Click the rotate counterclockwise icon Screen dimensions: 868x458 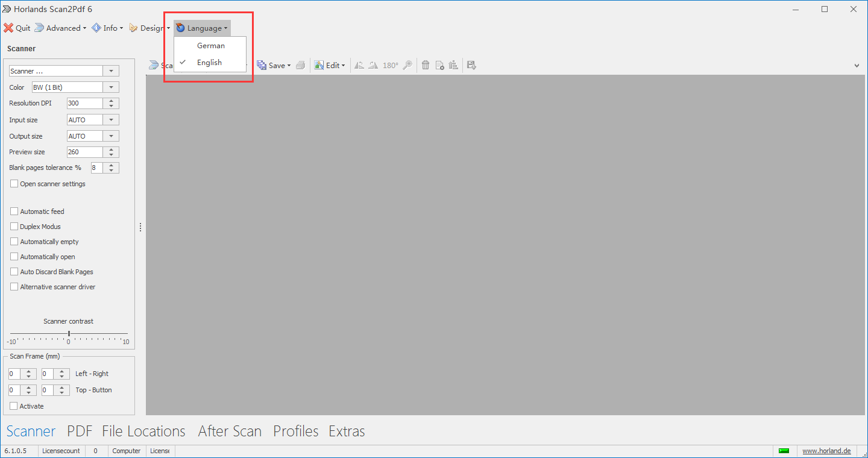click(359, 65)
